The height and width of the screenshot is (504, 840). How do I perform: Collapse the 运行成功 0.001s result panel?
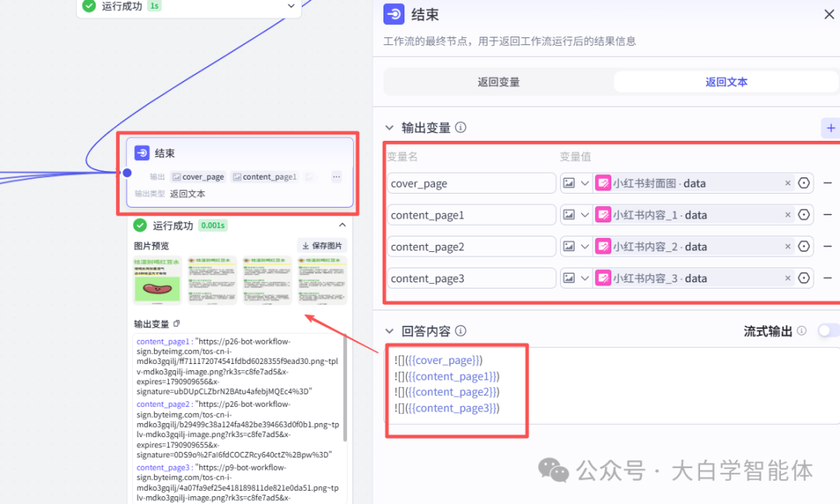(341, 225)
